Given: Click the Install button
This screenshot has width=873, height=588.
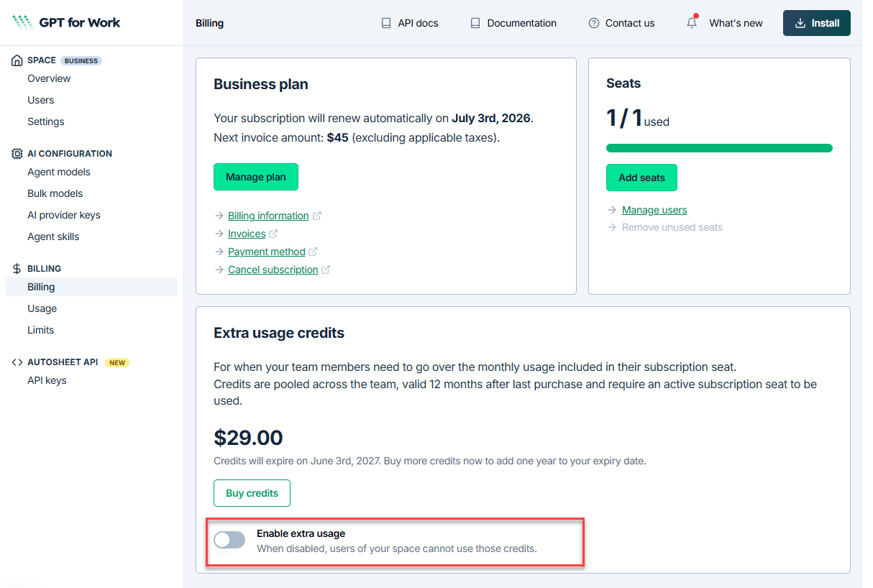Looking at the screenshot, I should [x=817, y=23].
